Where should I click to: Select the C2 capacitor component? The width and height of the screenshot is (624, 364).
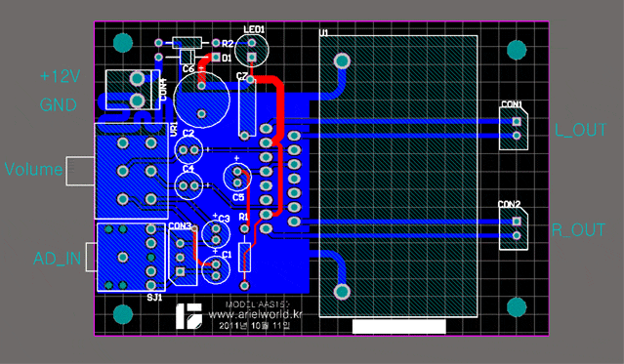point(188,150)
